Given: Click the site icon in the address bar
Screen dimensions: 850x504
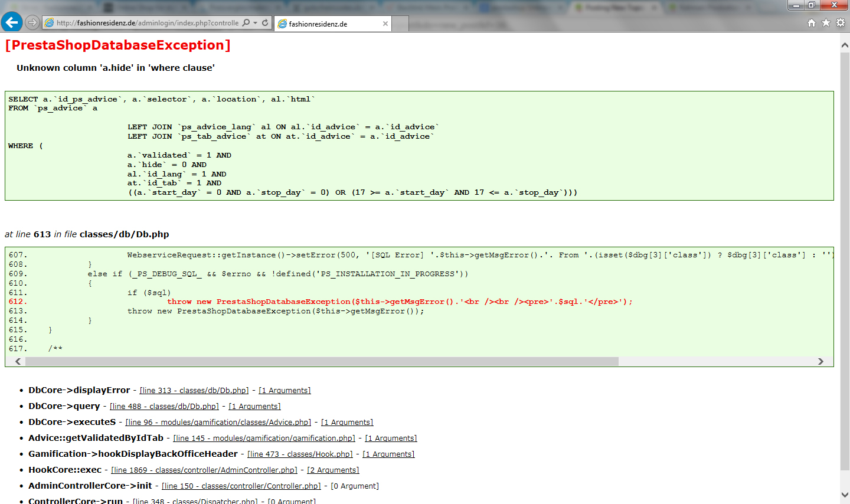Looking at the screenshot, I should click(50, 23).
